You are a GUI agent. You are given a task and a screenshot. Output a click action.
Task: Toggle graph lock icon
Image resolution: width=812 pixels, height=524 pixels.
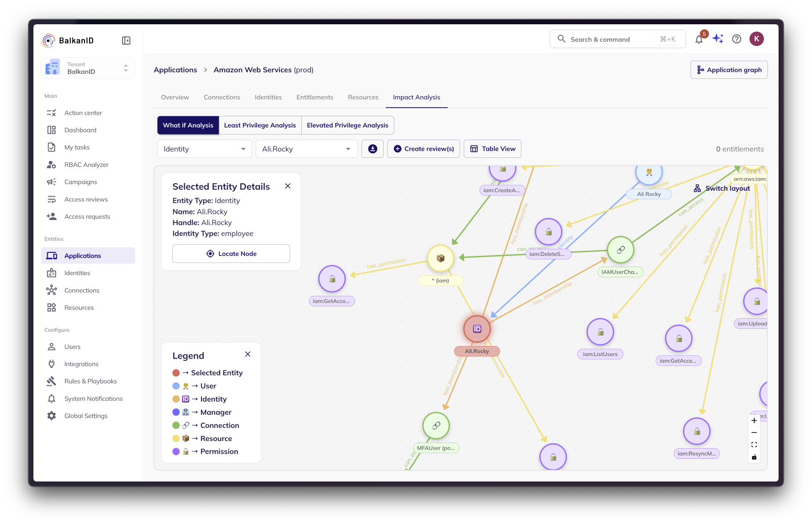click(x=754, y=457)
